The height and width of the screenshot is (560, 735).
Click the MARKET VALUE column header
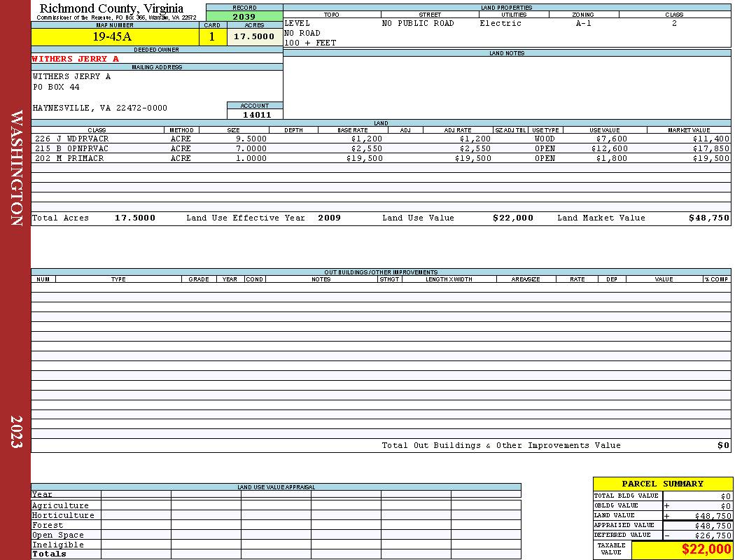(x=689, y=130)
